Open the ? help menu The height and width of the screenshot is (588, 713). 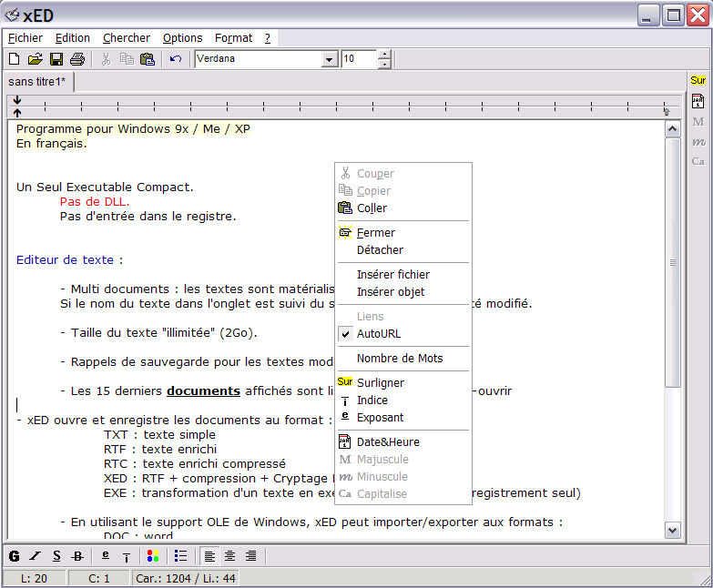tap(268, 38)
